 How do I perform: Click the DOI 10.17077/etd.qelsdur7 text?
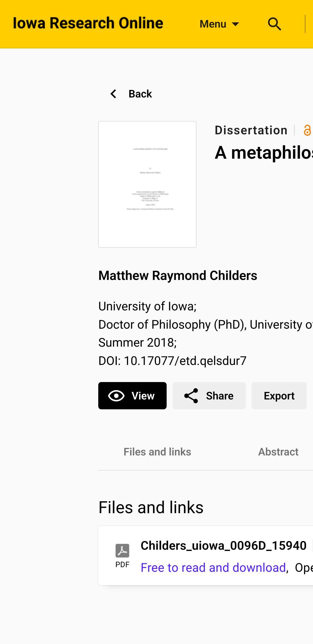(x=172, y=361)
